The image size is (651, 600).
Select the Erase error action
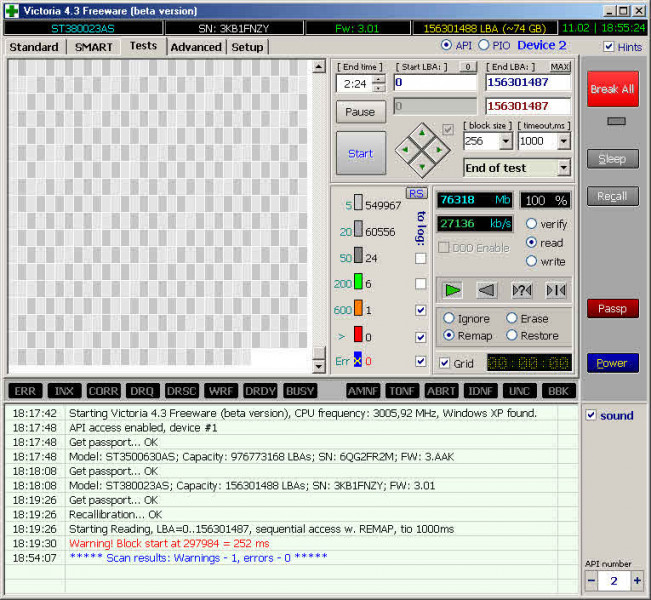(512, 318)
